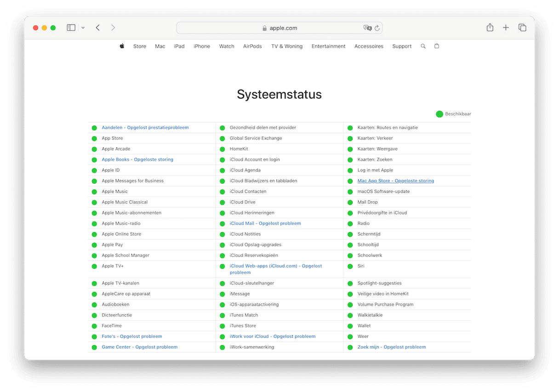
Task: Open the shopping bag icon
Action: [x=437, y=46]
